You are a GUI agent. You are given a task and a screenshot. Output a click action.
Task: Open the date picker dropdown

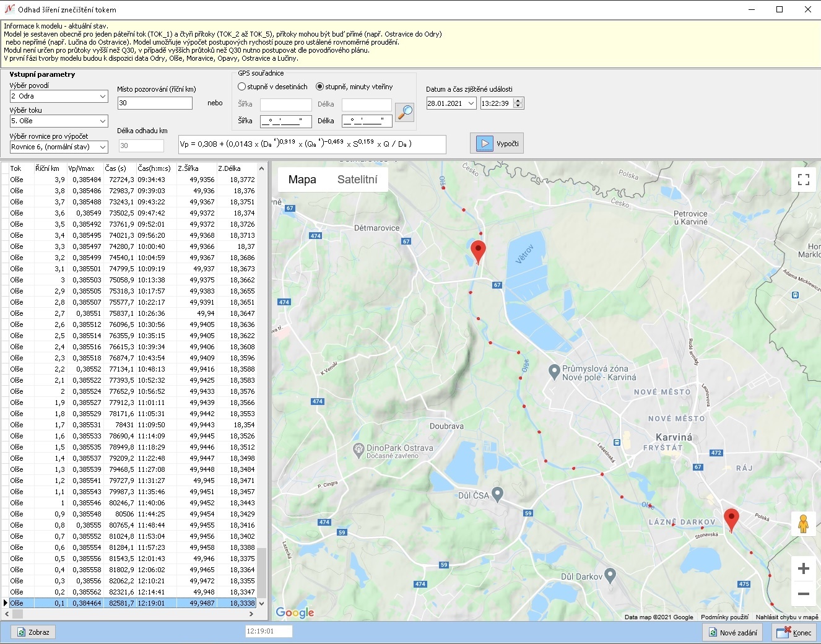(471, 103)
